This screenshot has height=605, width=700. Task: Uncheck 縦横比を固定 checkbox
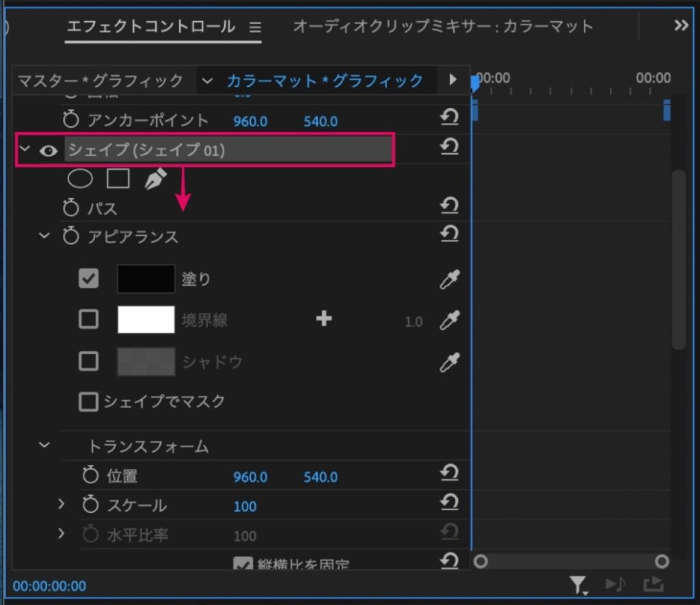243,563
